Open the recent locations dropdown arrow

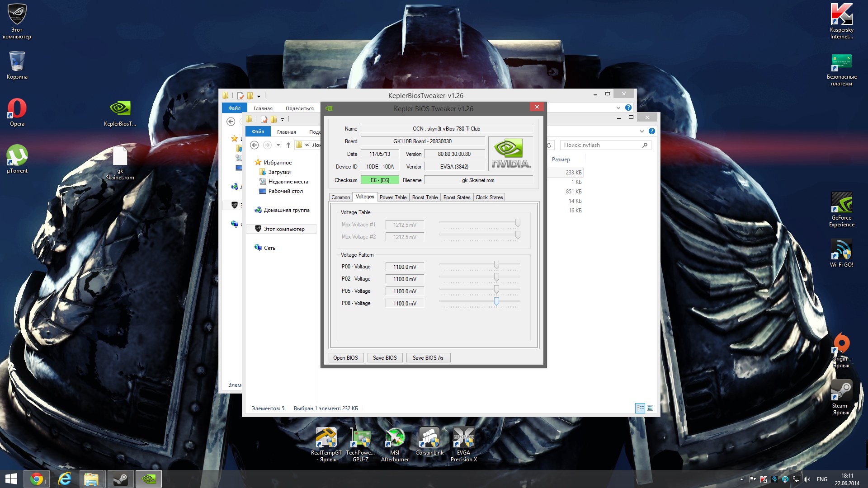pyautogui.click(x=278, y=145)
